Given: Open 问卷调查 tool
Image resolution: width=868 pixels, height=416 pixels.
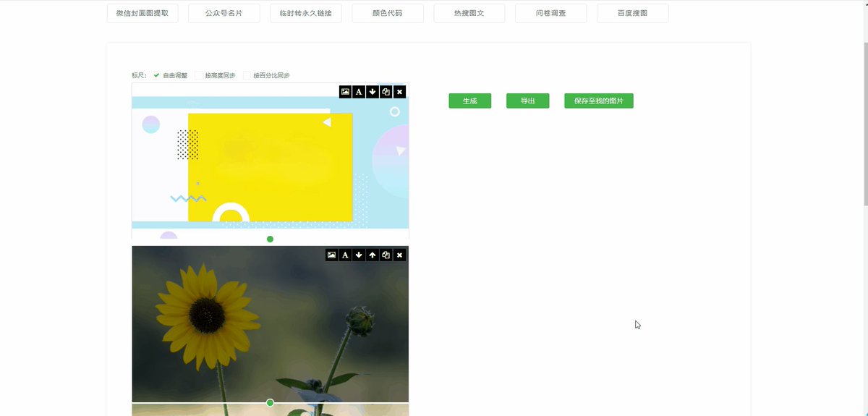Looking at the screenshot, I should 551,13.
